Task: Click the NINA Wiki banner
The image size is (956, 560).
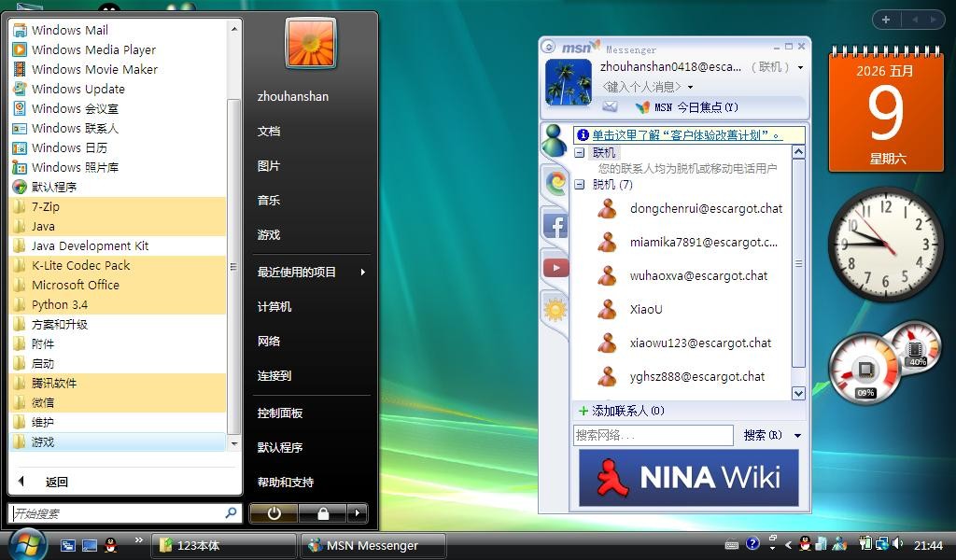Action: 688,478
